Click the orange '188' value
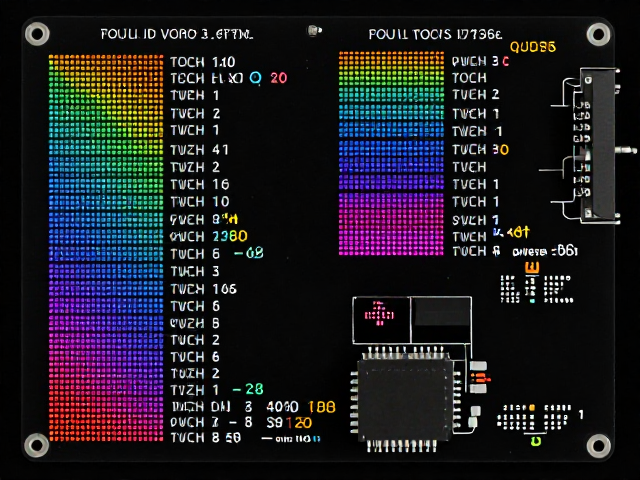640x480 pixels. coord(322,407)
